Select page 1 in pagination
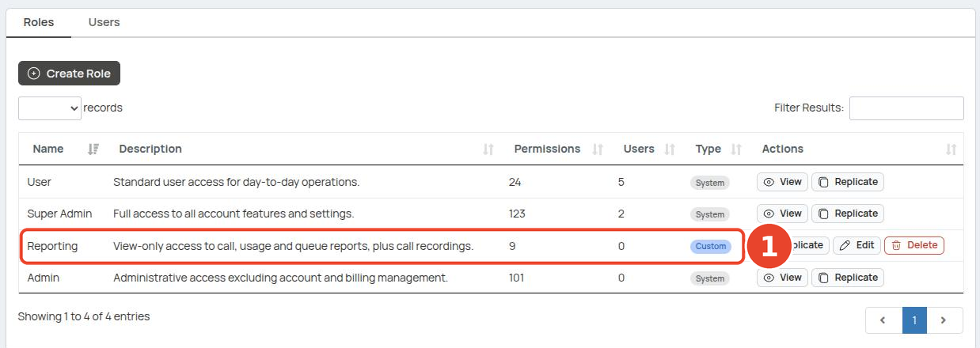 pos(914,320)
